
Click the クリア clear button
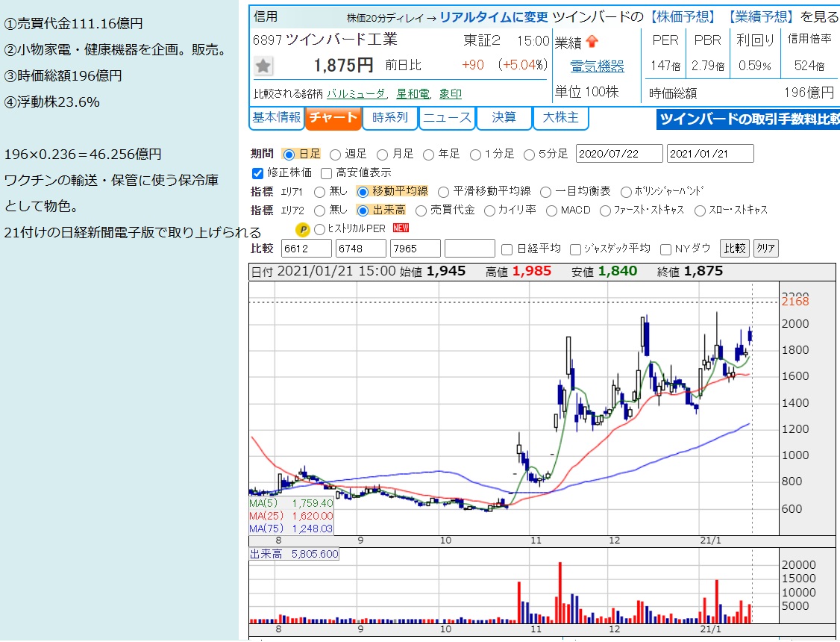(x=765, y=248)
